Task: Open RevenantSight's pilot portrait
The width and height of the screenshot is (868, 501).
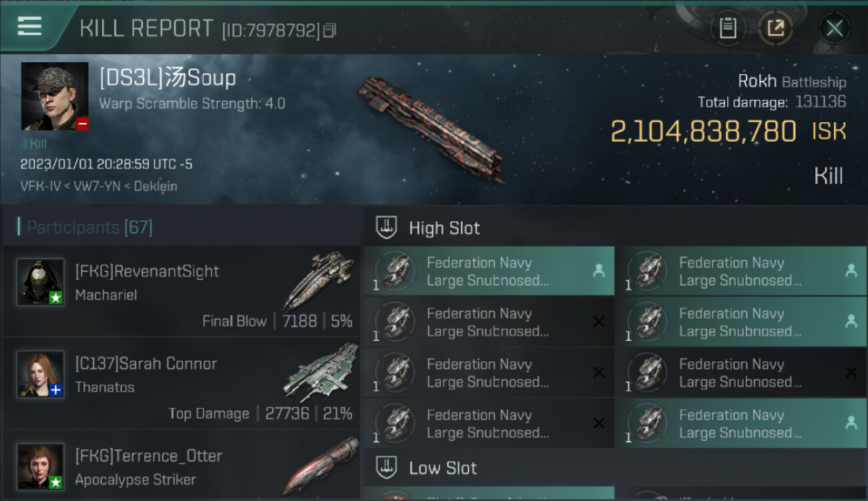Action: pyautogui.click(x=40, y=281)
